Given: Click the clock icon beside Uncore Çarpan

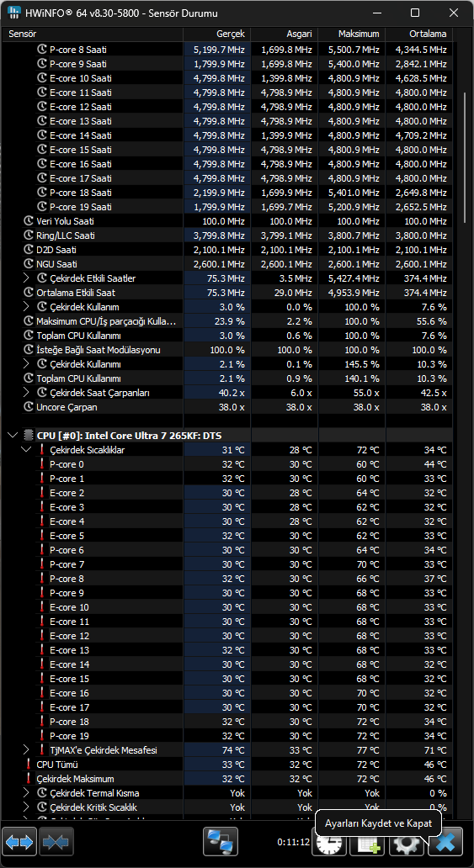Looking at the screenshot, I should point(29,407).
